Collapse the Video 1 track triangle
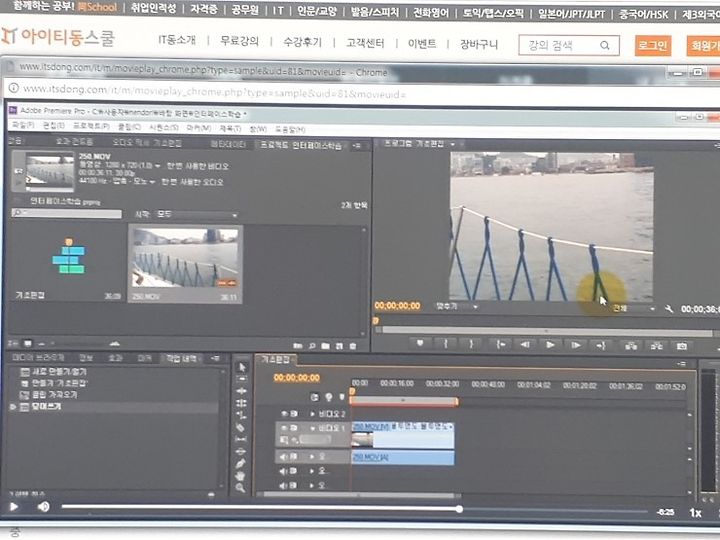 (x=313, y=428)
